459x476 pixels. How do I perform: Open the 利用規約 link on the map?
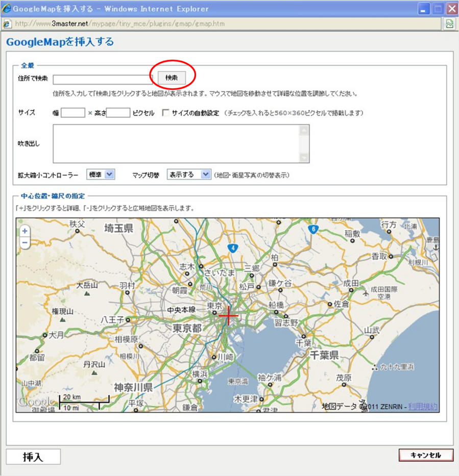click(x=423, y=407)
